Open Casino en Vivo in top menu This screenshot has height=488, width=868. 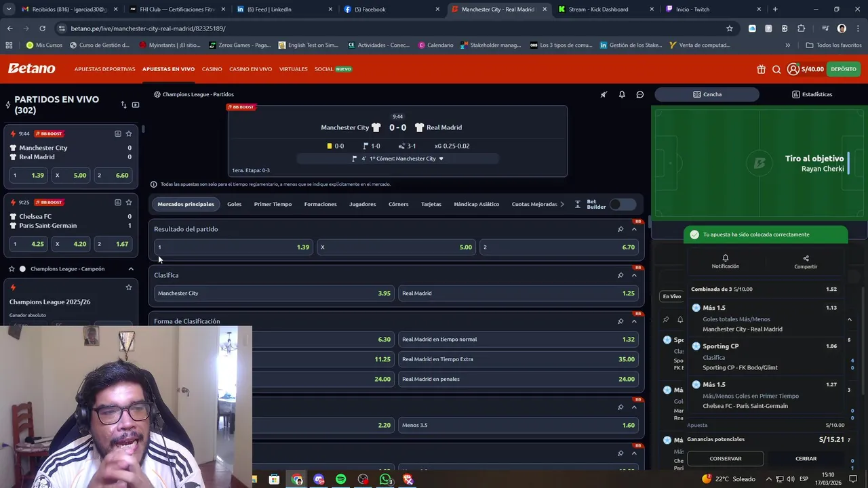coord(250,69)
